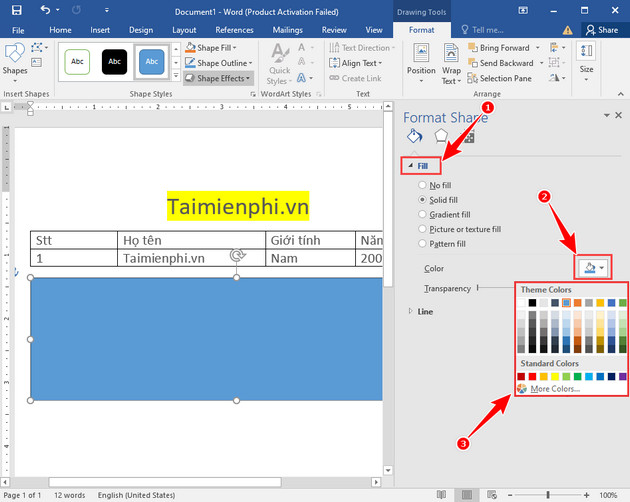Select the Solid fill option
This screenshot has width=630, height=502.
coord(438,200)
